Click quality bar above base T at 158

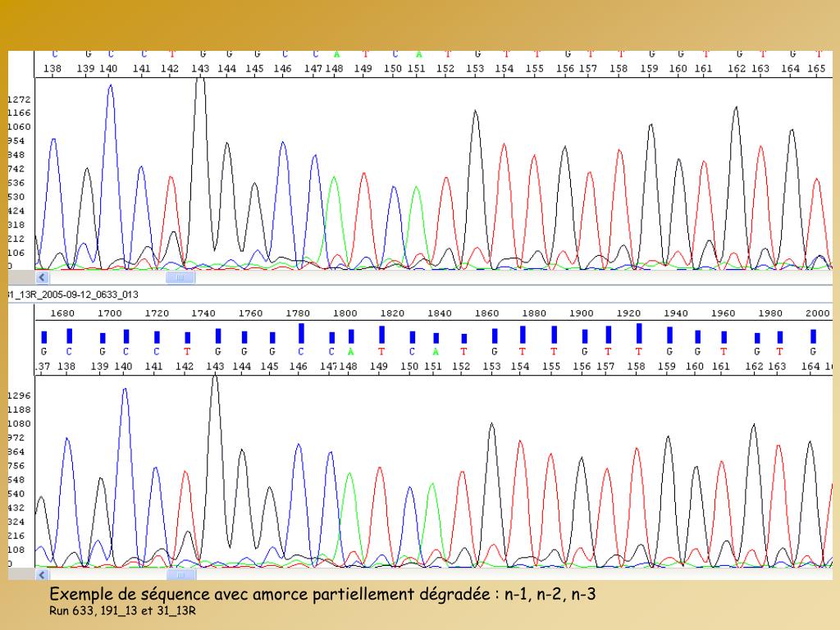(638, 333)
